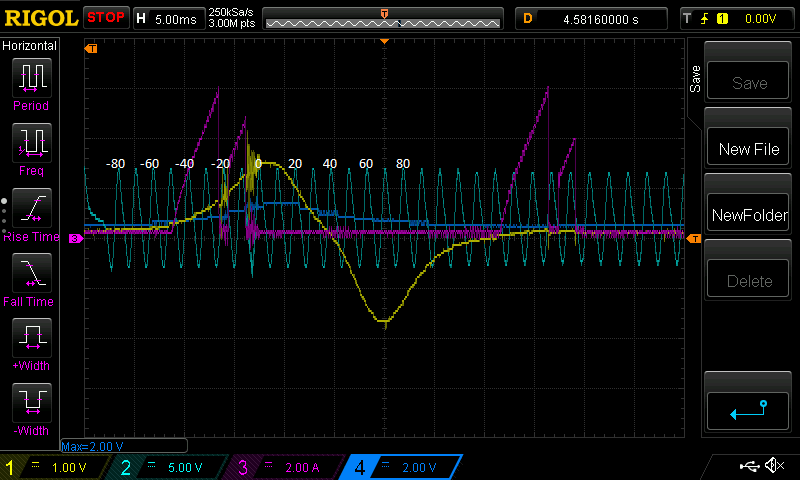Select channel 1 label with 1.00 V scale
This screenshot has width=800, height=480.
pos(55,467)
